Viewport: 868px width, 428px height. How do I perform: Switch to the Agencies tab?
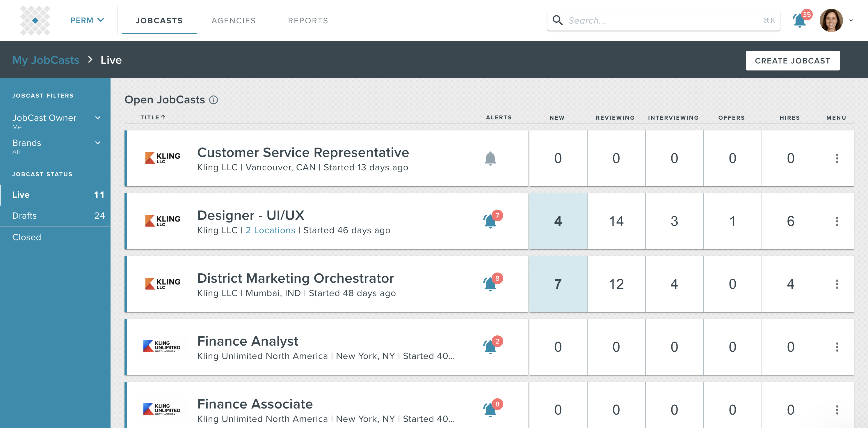[234, 21]
